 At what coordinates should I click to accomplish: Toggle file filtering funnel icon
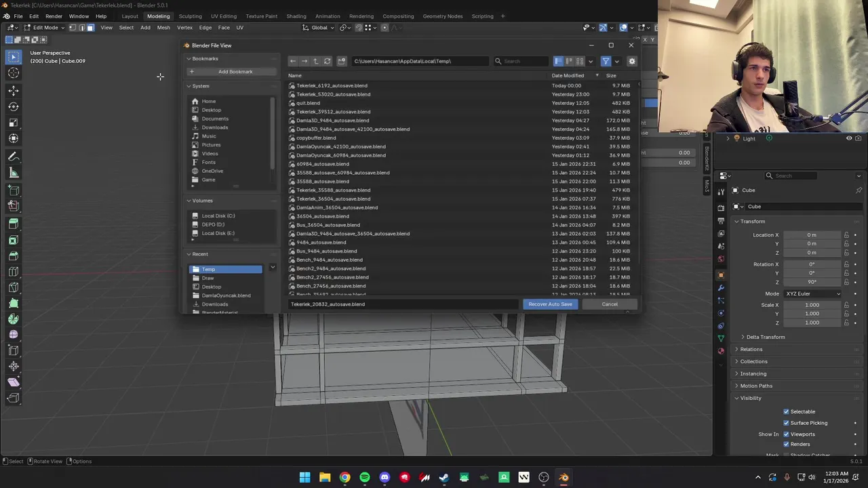coord(606,61)
